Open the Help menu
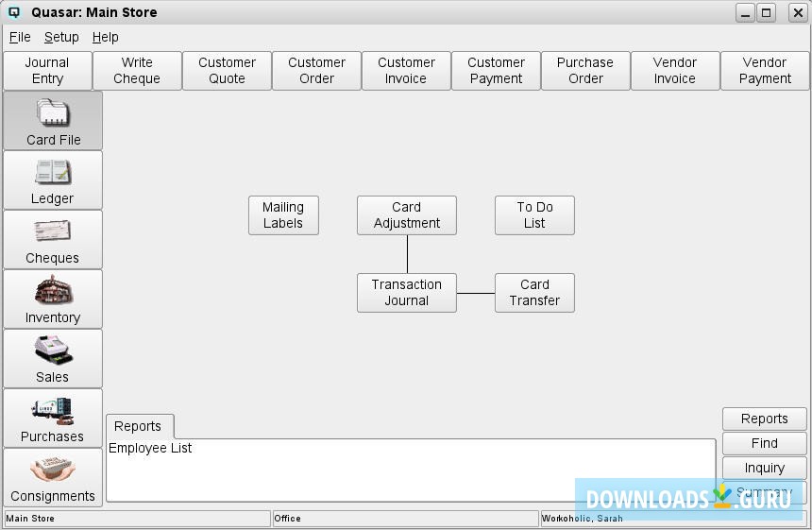This screenshot has height=530, width=812. coord(105,37)
